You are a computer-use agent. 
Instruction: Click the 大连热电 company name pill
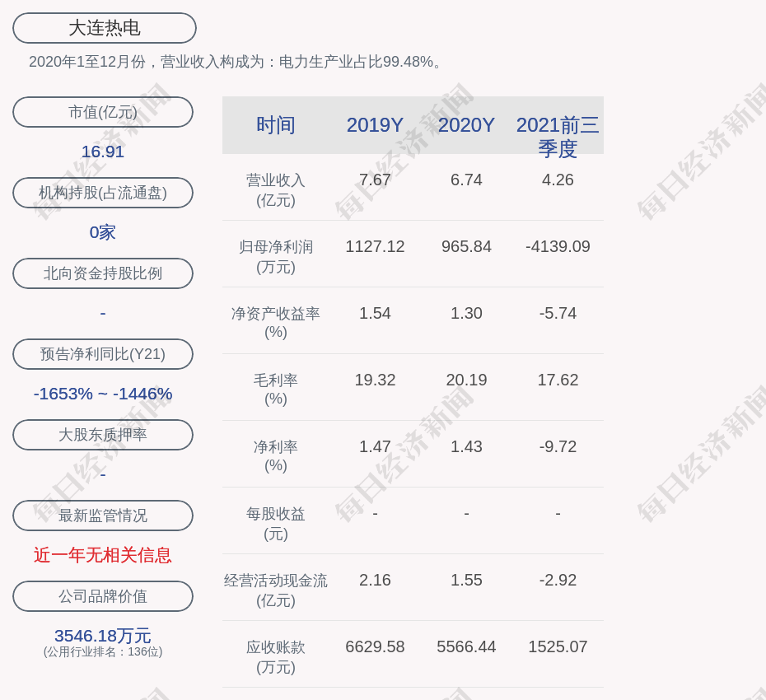105,28
